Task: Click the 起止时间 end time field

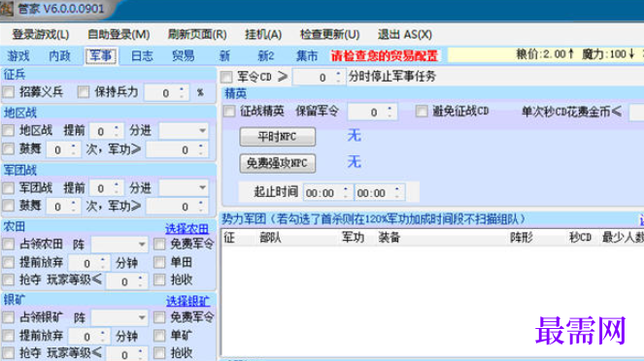Action: click(380, 193)
